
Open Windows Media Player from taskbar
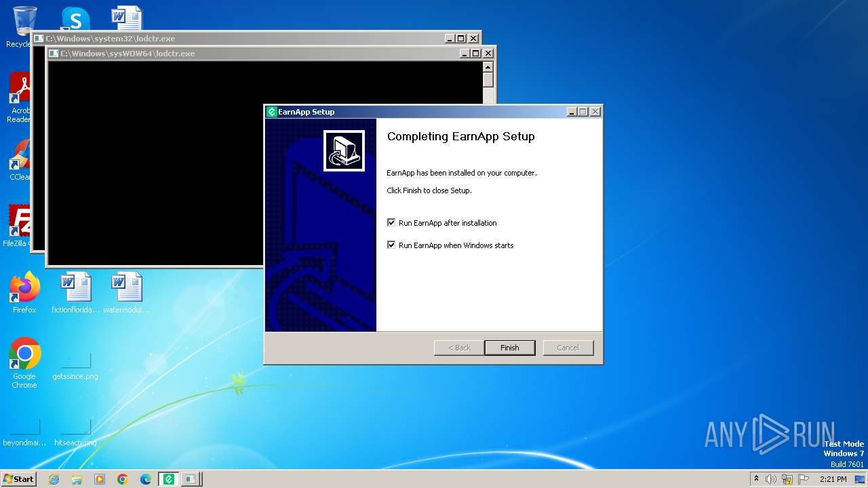[x=100, y=479]
